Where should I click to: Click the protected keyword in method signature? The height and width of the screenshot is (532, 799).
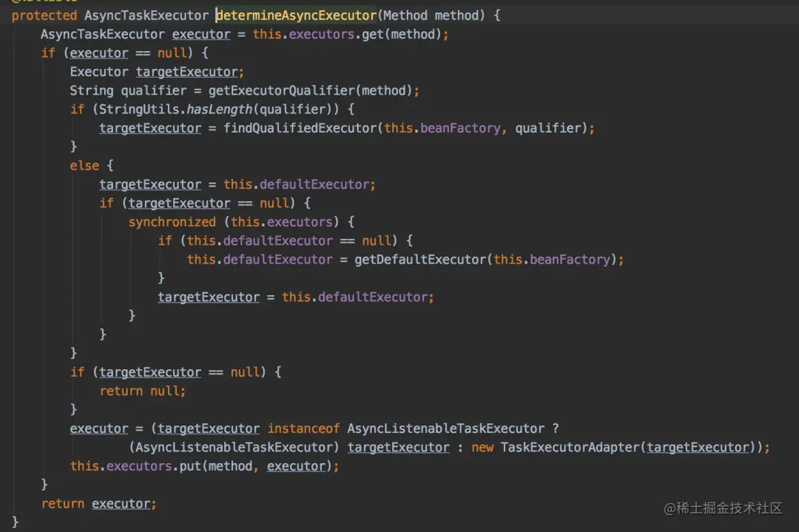click(44, 16)
